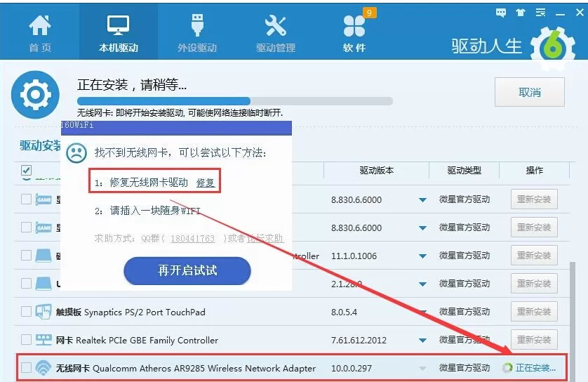Image resolution: width=588 pixels, height=382 pixels.
Task: Cancel installation with 取消 button
Action: [x=530, y=92]
